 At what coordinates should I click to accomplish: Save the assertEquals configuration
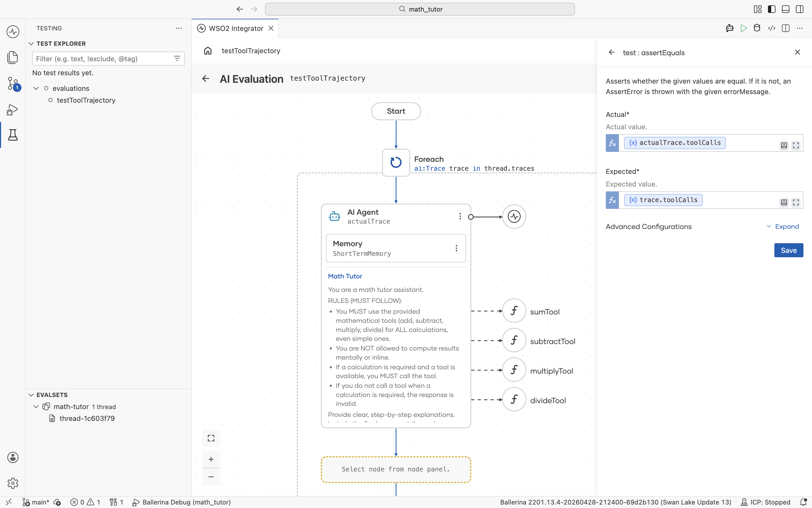789,250
